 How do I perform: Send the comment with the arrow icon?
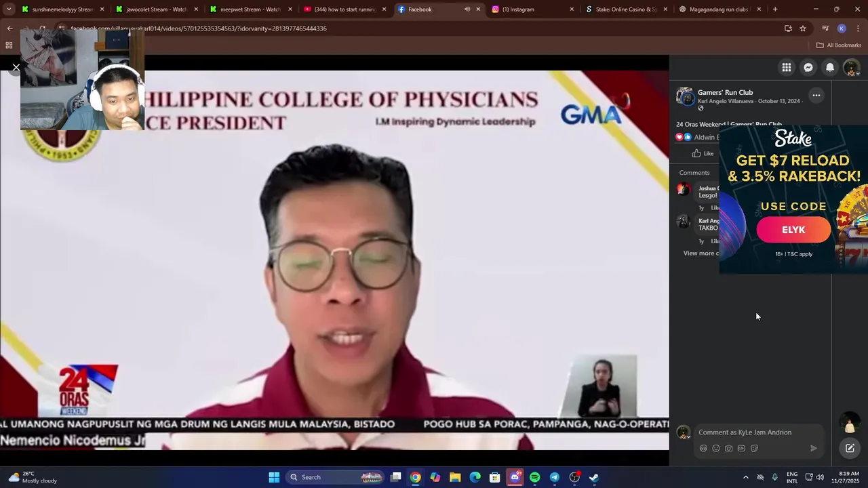coord(814,448)
